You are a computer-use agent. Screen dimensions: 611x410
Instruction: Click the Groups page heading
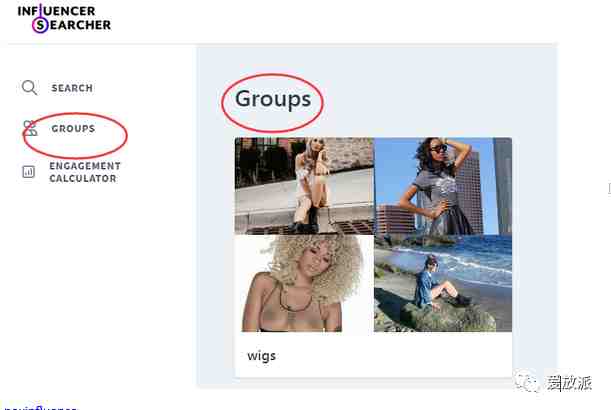pos(273,99)
